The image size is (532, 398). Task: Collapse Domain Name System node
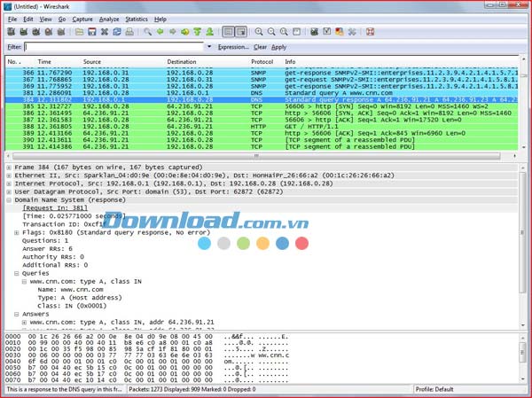(x=9, y=200)
